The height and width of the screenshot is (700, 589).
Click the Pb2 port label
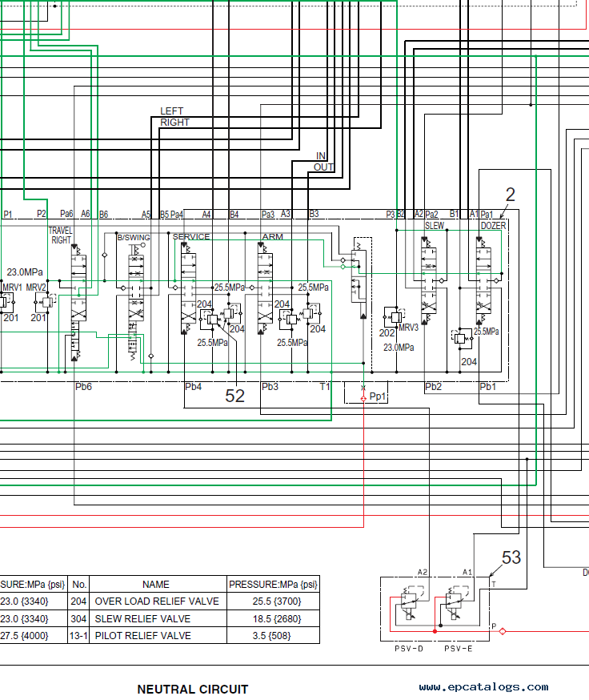pos(433,387)
